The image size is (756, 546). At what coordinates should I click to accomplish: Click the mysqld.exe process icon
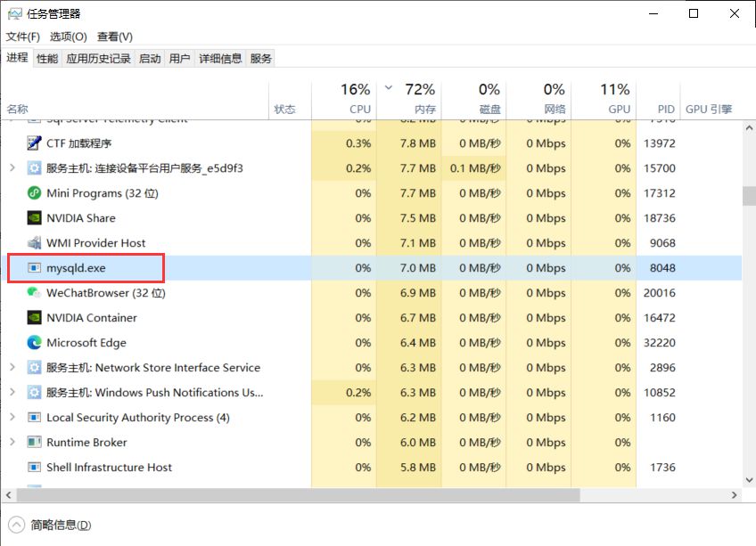click(35, 268)
